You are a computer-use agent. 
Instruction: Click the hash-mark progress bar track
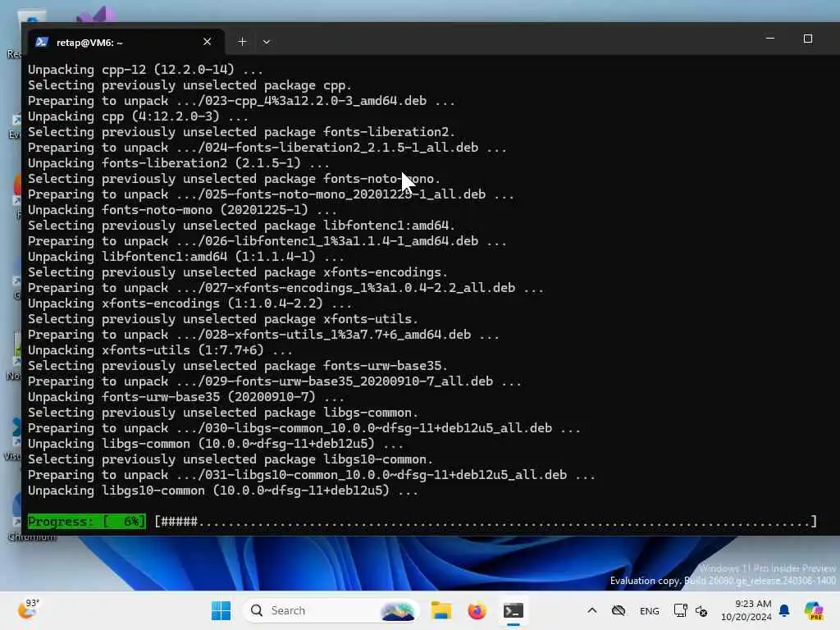pyautogui.click(x=486, y=521)
